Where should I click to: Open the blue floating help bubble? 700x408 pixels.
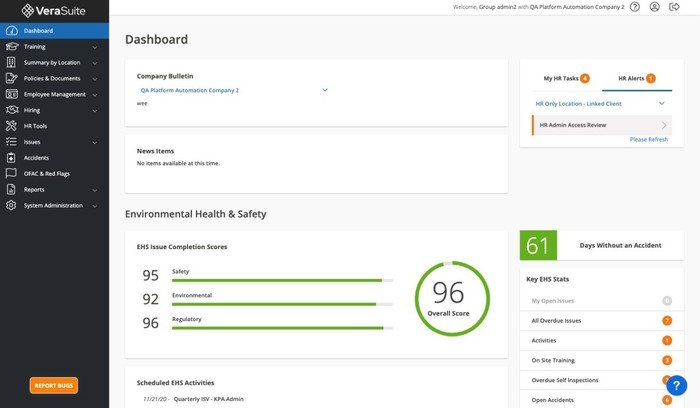tap(677, 385)
